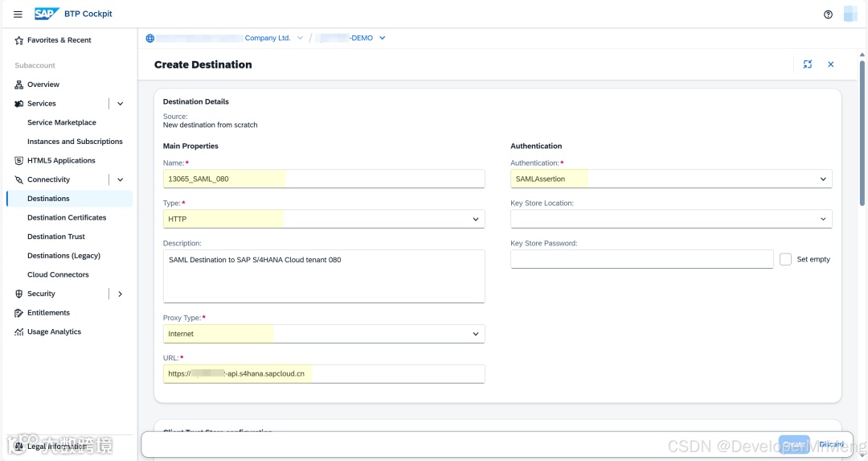Image resolution: width=868 pixels, height=461 pixels.
Task: Open the Proxy Type dropdown
Action: point(476,334)
